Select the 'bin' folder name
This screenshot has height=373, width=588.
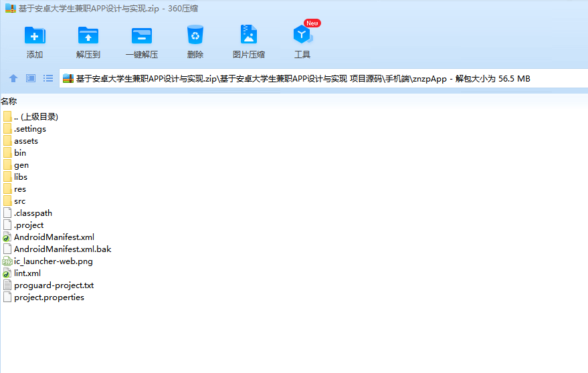(20, 152)
